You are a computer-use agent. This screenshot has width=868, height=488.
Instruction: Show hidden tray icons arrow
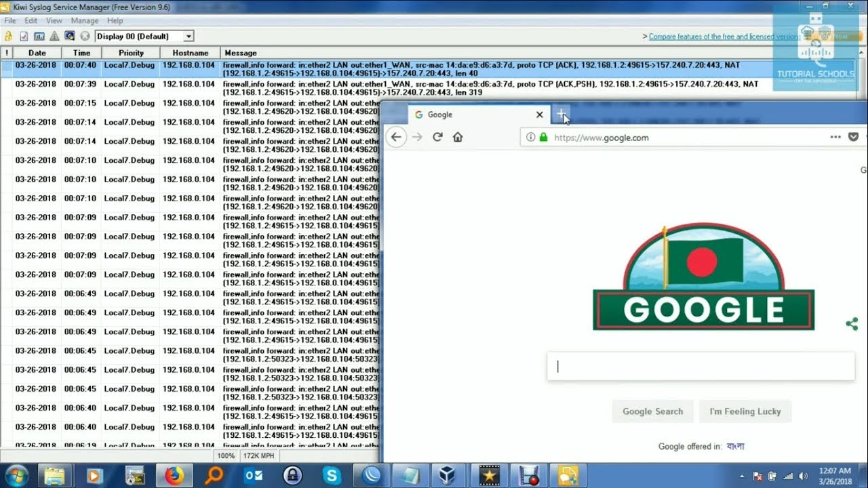[742, 476]
